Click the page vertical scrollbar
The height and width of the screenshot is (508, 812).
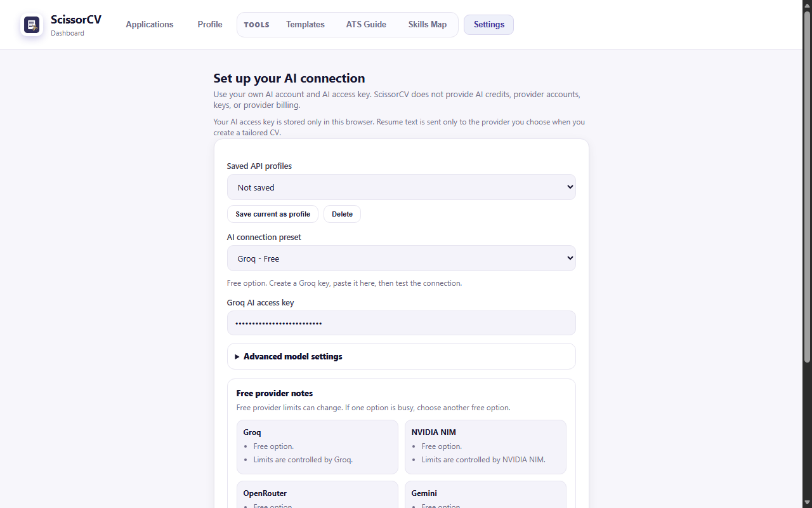[807, 187]
